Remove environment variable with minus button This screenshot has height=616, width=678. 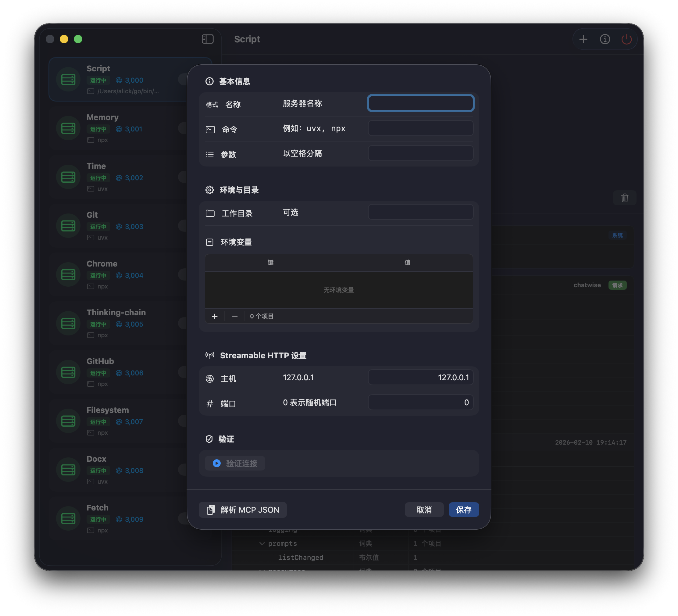pos(235,316)
